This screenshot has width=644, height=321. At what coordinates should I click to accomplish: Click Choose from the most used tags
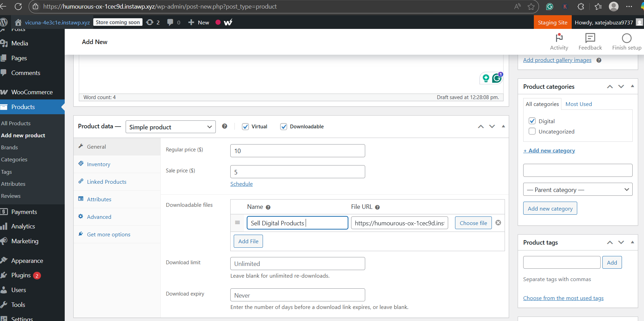563,298
